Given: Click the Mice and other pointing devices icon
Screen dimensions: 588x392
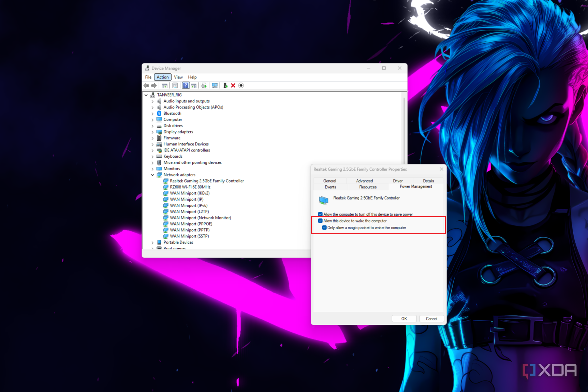Looking at the screenshot, I should [159, 162].
